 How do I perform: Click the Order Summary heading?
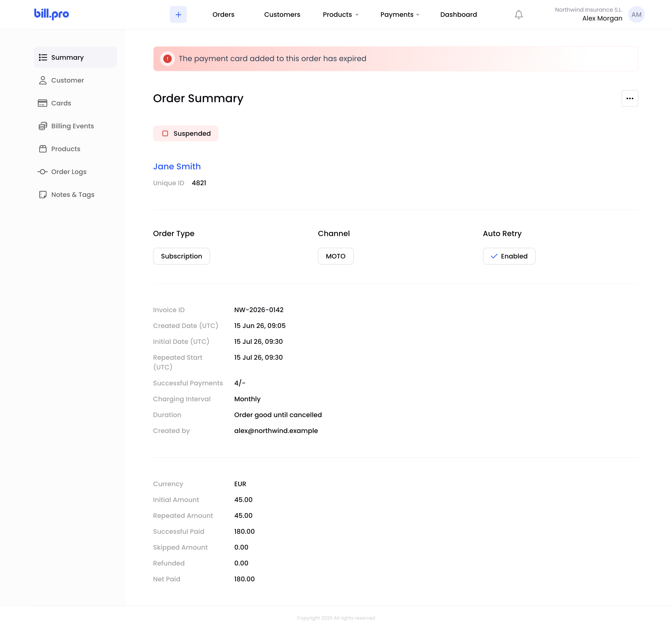[198, 98]
